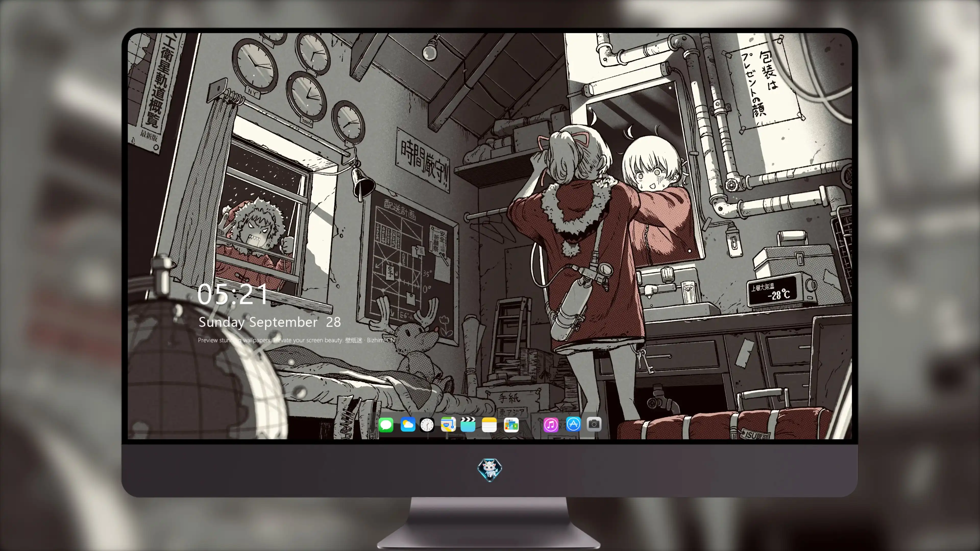The image size is (980, 551).
Task: Click the dragon logo on monitor chin
Action: click(x=490, y=470)
